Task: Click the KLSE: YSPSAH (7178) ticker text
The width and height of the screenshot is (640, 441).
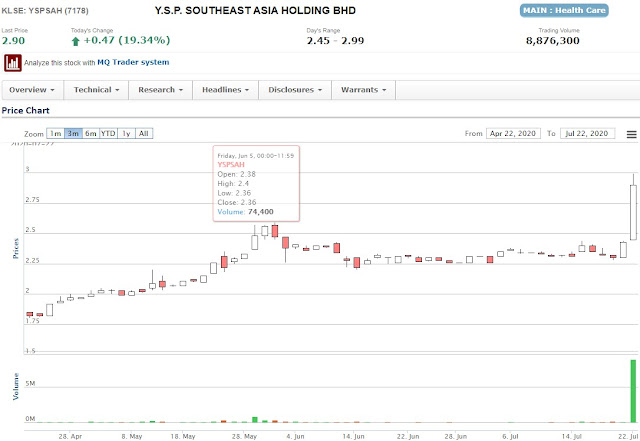Action: point(45,11)
